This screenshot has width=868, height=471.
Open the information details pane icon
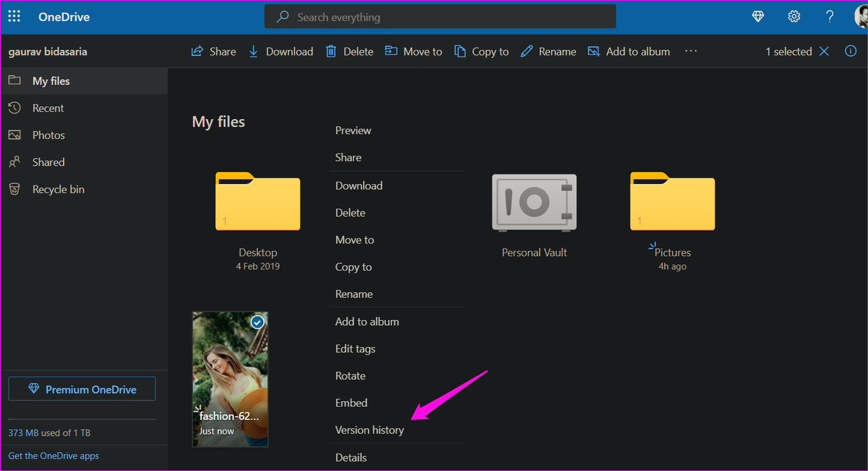tap(851, 51)
